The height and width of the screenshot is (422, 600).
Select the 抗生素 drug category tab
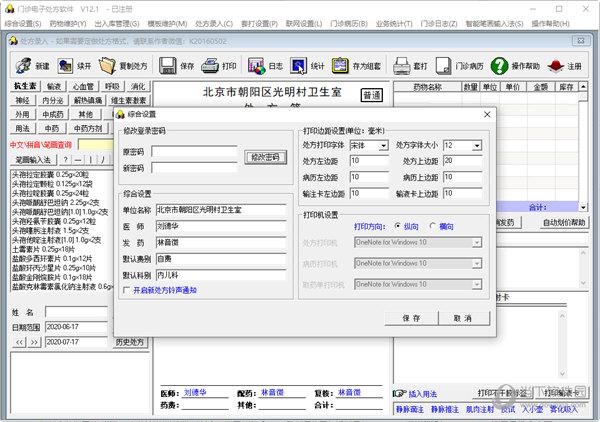(25, 86)
